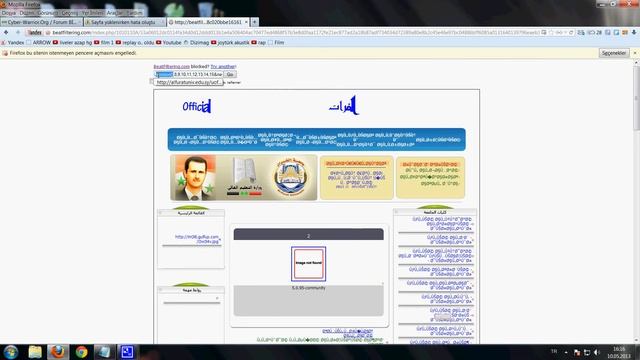Open the Geçmiş menu
This screenshot has height=360, width=640.
click(69, 13)
